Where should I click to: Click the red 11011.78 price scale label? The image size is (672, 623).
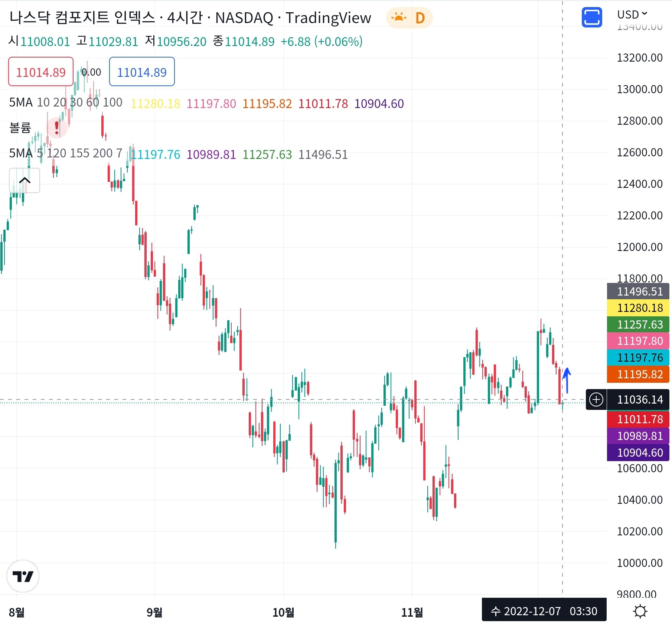coord(638,419)
